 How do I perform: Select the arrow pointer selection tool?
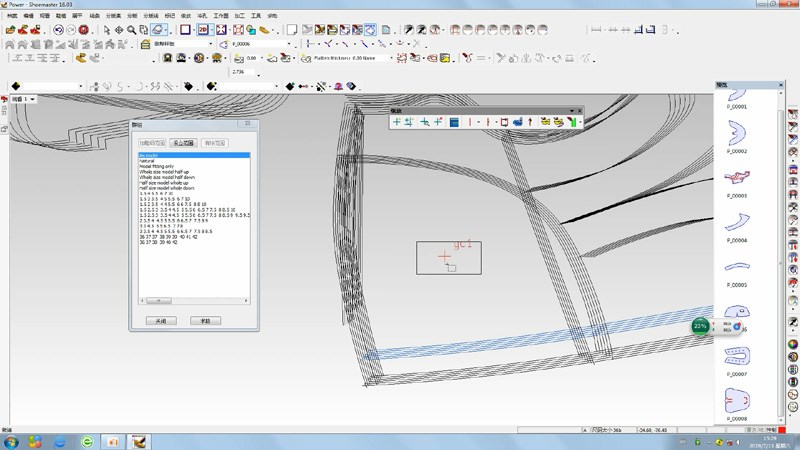[107, 30]
